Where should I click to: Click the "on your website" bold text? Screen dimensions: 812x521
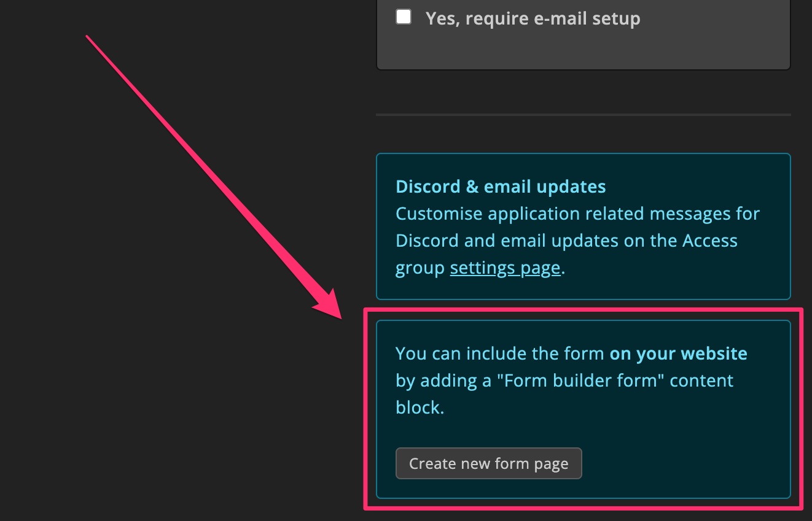677,353
